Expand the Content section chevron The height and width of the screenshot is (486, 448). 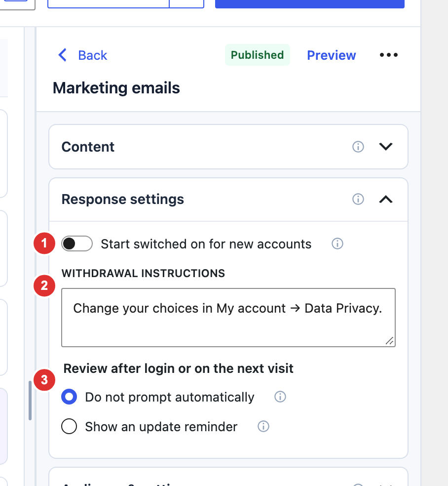tap(386, 147)
